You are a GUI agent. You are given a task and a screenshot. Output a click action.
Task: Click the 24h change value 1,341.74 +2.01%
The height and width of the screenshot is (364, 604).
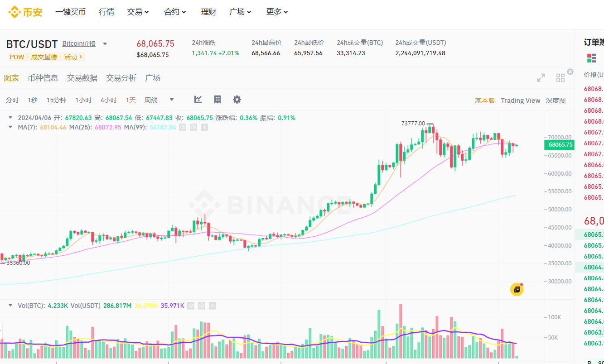coord(216,53)
